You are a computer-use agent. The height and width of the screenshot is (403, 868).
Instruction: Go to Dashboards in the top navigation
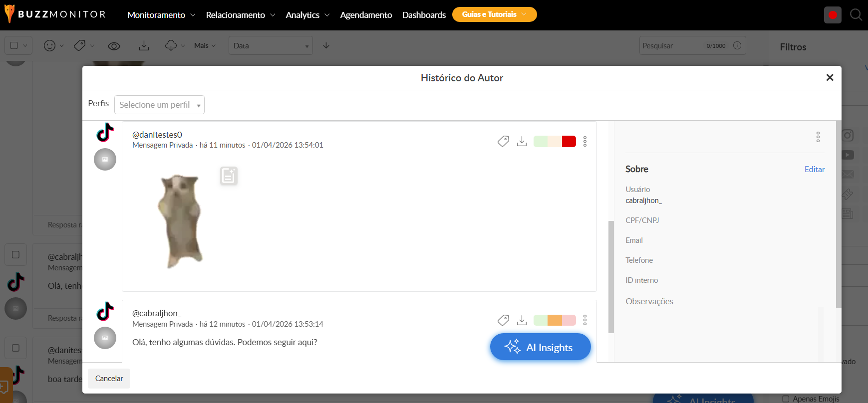coord(424,15)
